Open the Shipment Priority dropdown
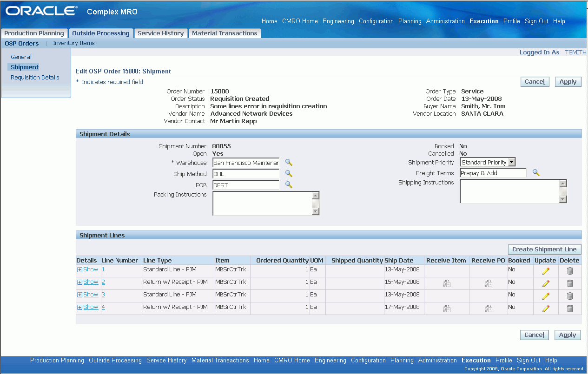The image size is (588, 374). pyautogui.click(x=488, y=162)
